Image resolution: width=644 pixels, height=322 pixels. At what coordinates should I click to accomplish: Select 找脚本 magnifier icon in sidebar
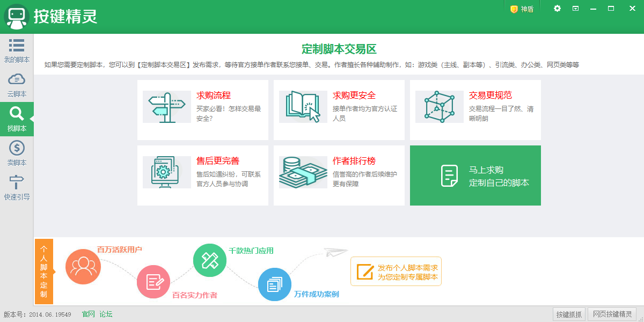(17, 114)
